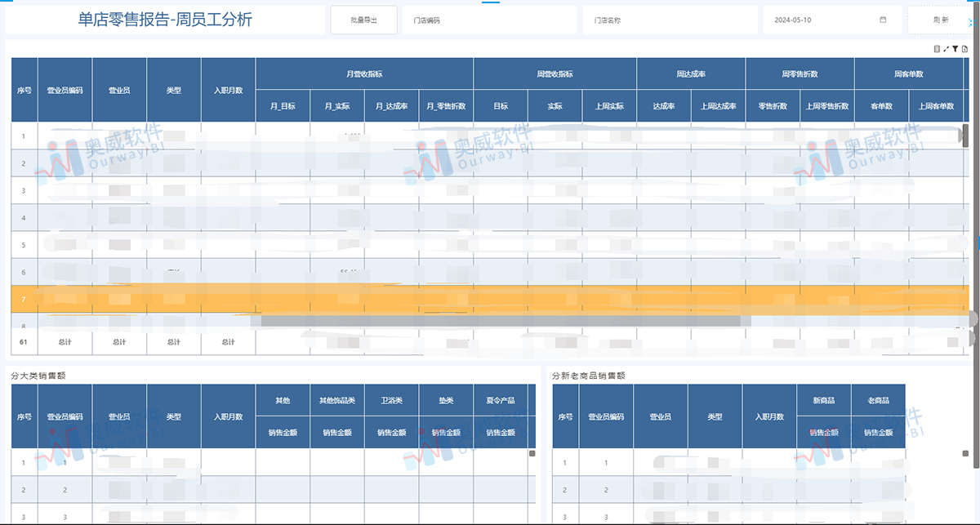980x525 pixels.
Task: Click the 周营收指标 group header
Action: (x=555, y=73)
